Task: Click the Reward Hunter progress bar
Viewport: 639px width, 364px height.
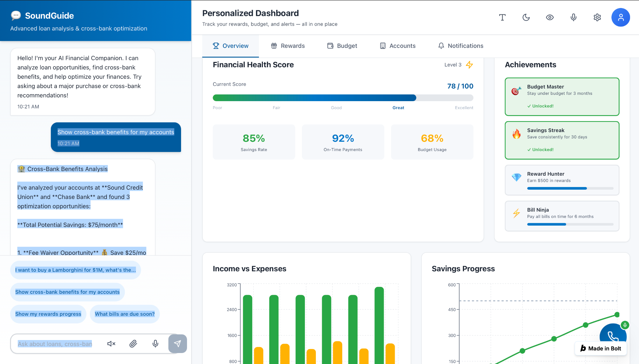Action: [570, 188]
